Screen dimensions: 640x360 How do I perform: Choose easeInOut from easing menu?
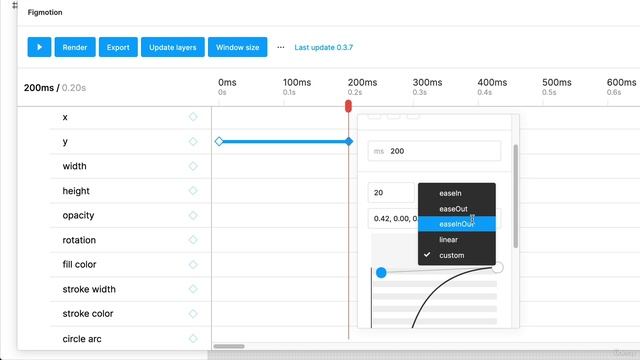click(457, 224)
